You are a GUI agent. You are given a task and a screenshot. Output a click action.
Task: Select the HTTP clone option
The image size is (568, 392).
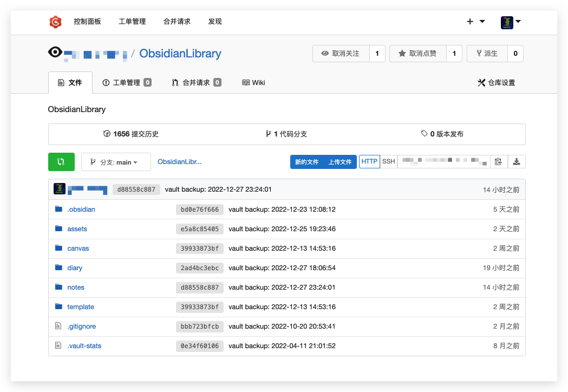tap(369, 161)
